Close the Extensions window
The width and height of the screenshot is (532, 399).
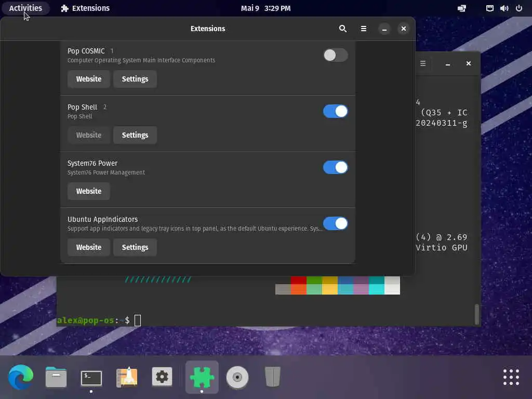403,29
